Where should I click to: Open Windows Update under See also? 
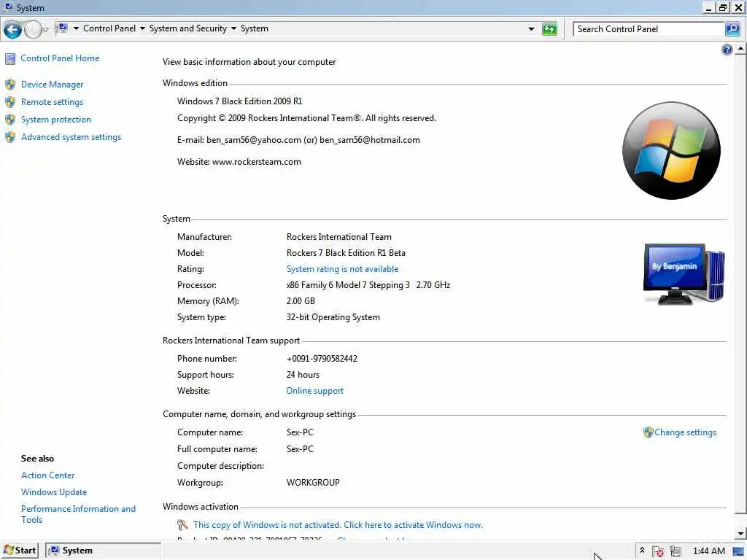(x=54, y=492)
